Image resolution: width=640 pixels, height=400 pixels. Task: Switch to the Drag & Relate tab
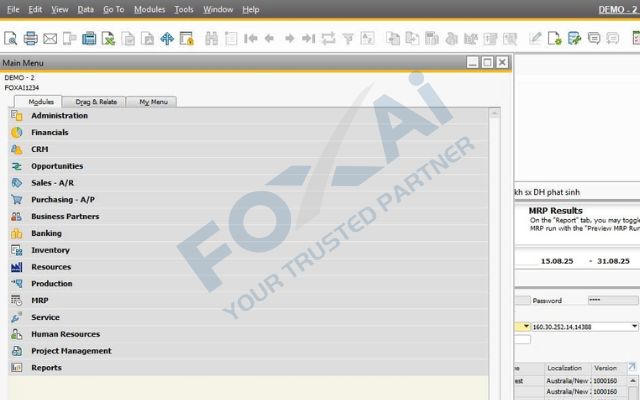tap(96, 102)
